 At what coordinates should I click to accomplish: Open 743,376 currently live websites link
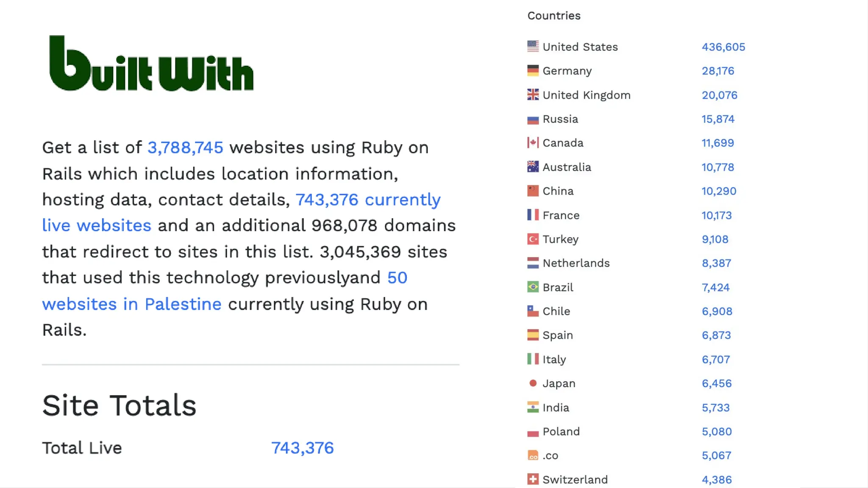(x=368, y=200)
